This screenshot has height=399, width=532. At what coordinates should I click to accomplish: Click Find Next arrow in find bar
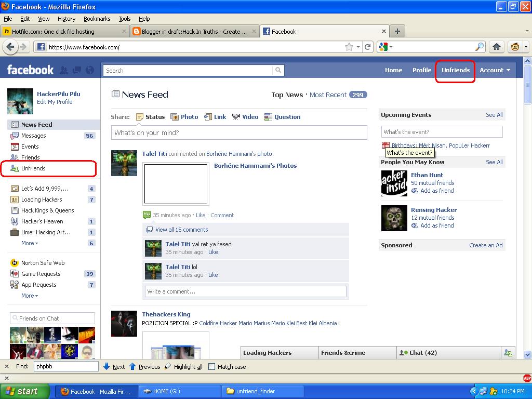click(114, 366)
